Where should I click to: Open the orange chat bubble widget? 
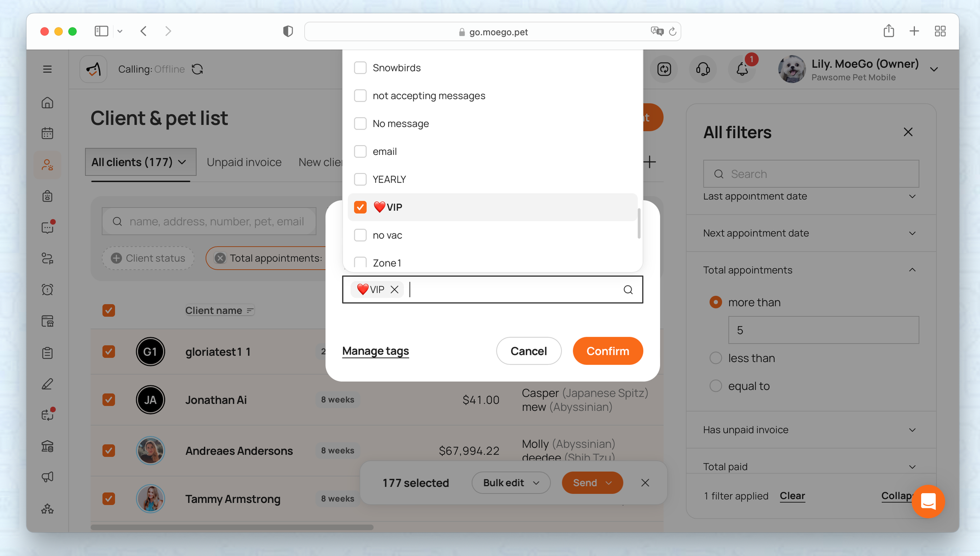click(x=928, y=501)
